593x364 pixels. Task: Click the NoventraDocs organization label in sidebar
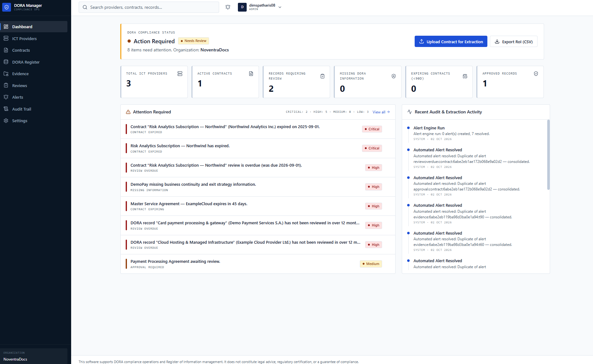pyautogui.click(x=15, y=359)
